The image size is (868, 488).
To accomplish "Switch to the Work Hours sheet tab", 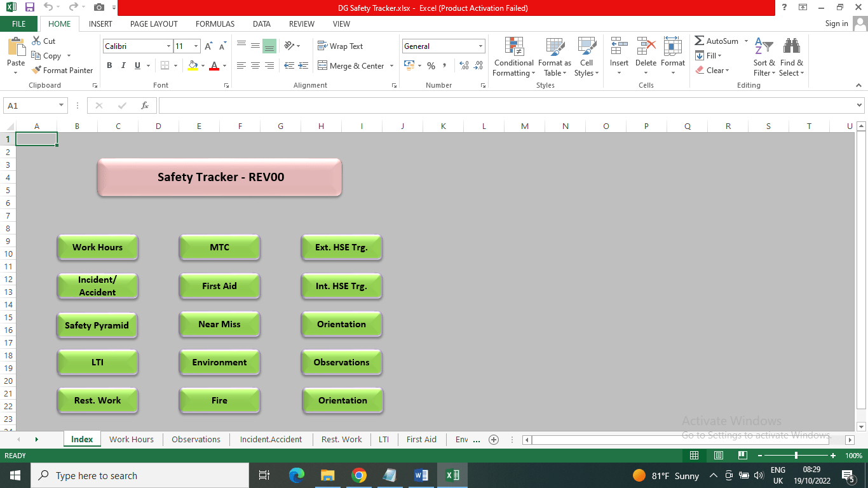I will [131, 439].
